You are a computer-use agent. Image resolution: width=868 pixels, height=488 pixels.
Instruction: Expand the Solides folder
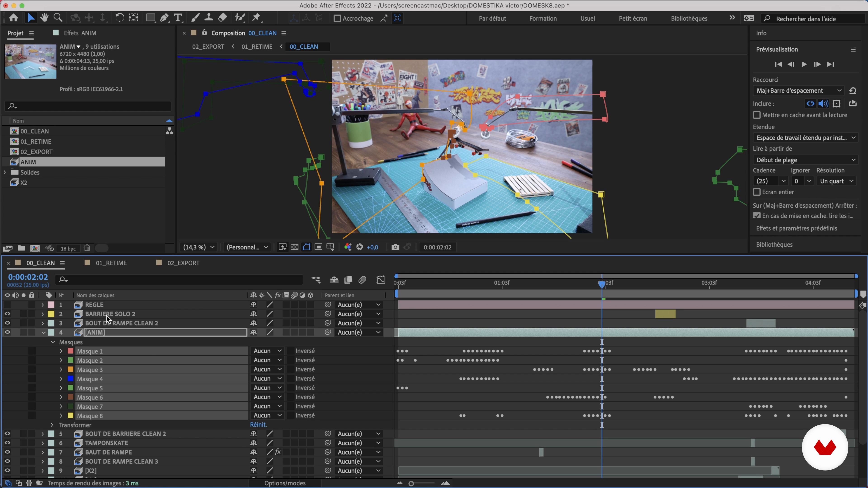pos(5,172)
